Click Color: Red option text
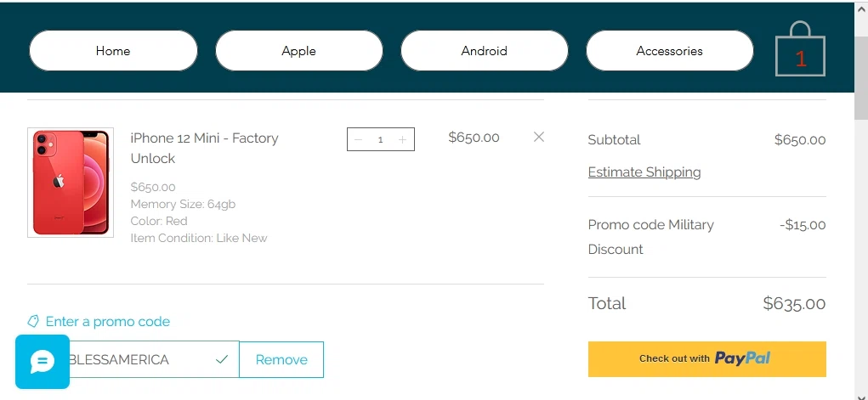Screen dimensions: 868x400 tap(159, 222)
